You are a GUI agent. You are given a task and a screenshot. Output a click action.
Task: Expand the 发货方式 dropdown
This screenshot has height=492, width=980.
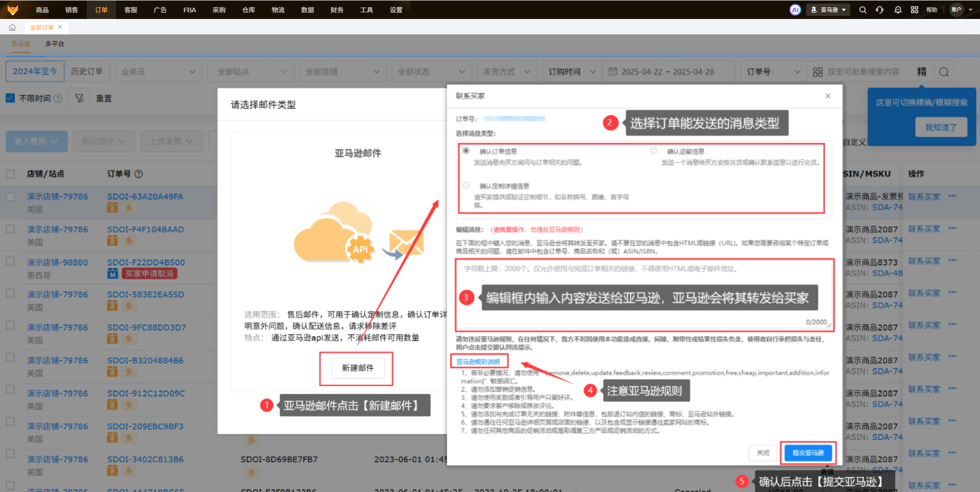click(x=507, y=72)
